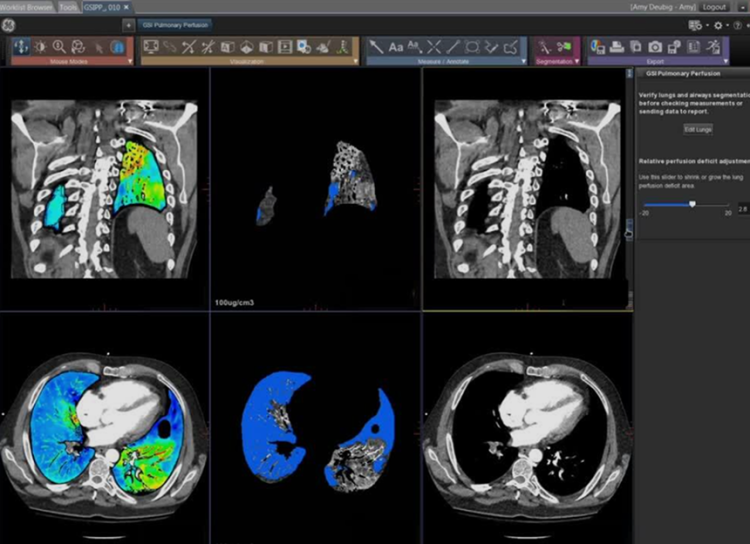Click the magic wand segmentation tool
The image size is (750, 544).
pyautogui.click(x=545, y=47)
